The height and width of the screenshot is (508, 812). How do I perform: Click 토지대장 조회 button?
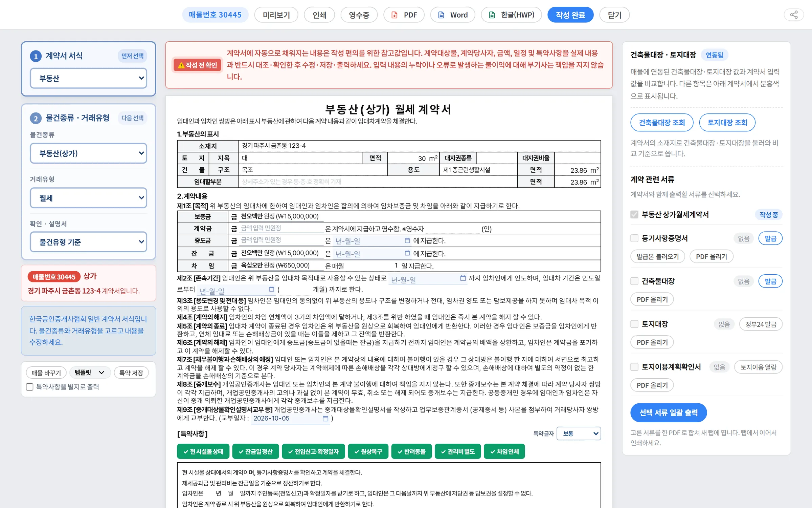click(x=727, y=123)
